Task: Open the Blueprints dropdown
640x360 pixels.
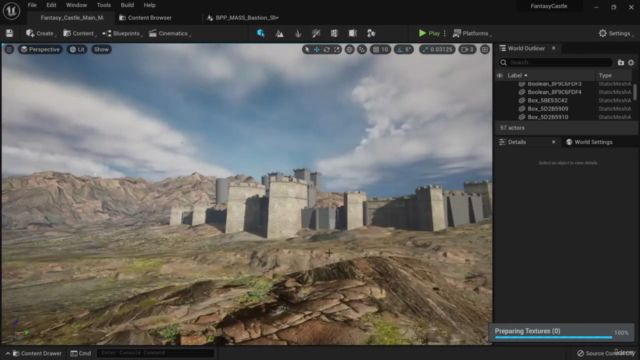Action: point(122,33)
